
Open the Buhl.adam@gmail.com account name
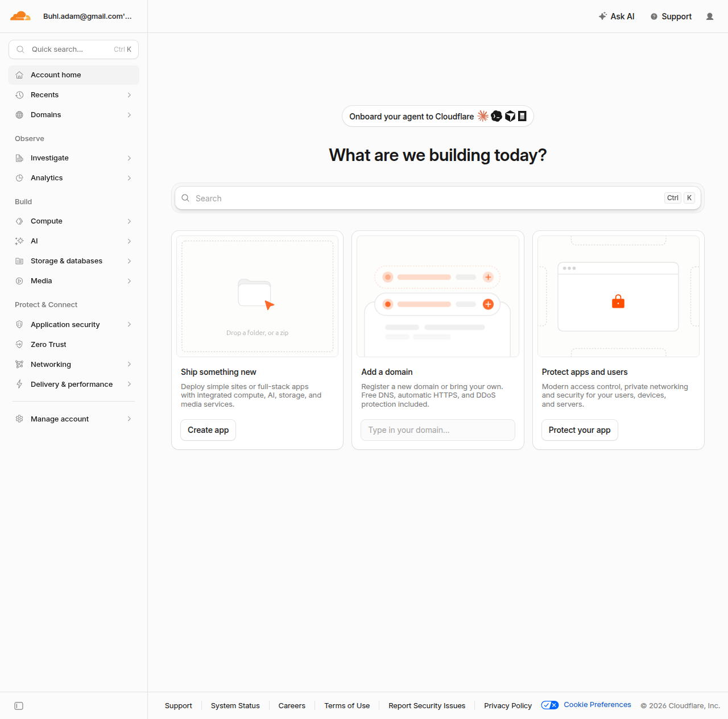pos(88,16)
